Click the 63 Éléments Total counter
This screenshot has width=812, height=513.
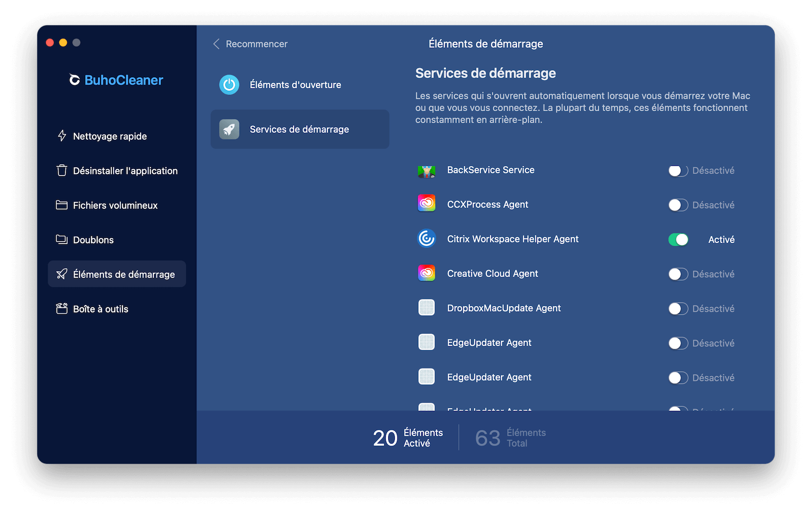[x=511, y=437]
